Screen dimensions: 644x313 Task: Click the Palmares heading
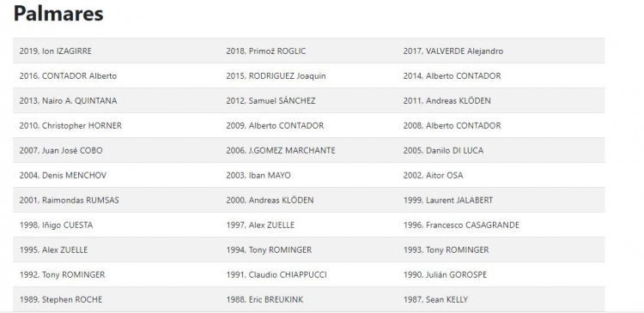(x=58, y=14)
